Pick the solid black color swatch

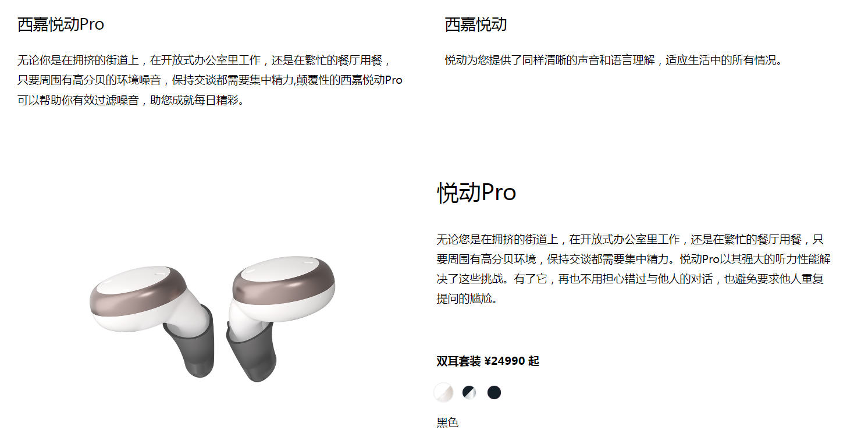(494, 393)
